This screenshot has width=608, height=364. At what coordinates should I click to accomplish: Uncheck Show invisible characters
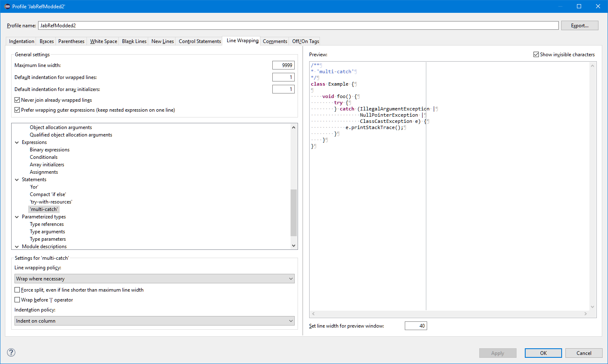536,55
